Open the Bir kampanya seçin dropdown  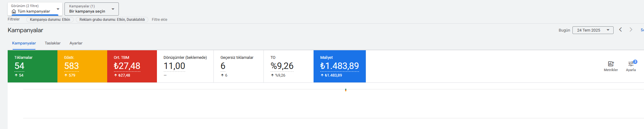pos(92,9)
